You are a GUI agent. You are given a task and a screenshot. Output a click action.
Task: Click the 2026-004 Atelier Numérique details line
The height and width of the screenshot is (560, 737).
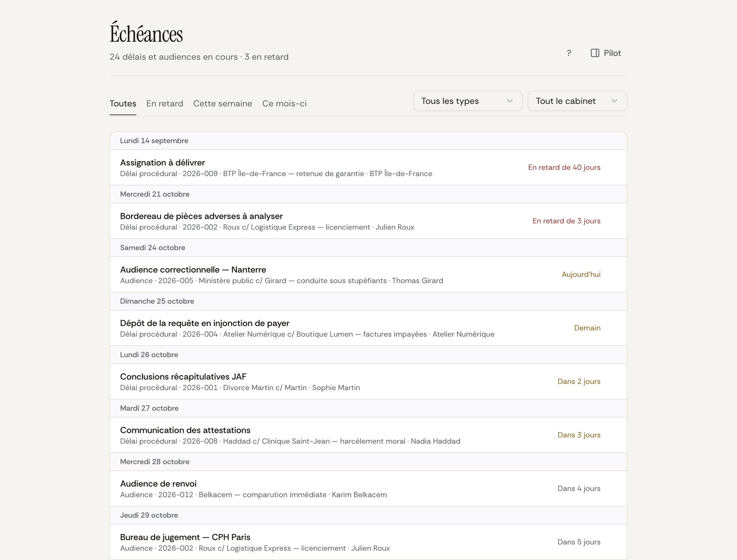(307, 334)
